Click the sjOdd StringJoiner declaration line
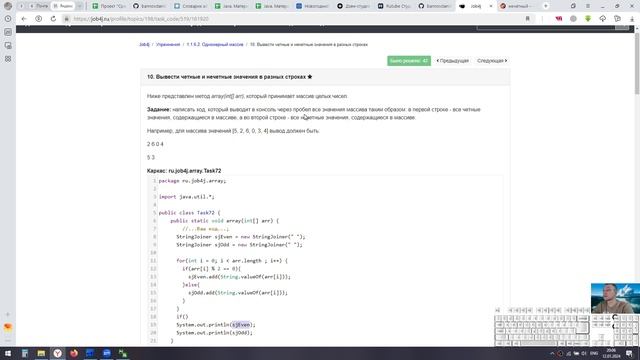 (x=239, y=245)
